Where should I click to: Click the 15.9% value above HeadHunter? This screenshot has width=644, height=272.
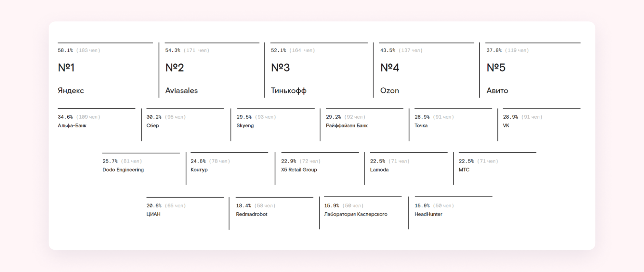(x=422, y=206)
